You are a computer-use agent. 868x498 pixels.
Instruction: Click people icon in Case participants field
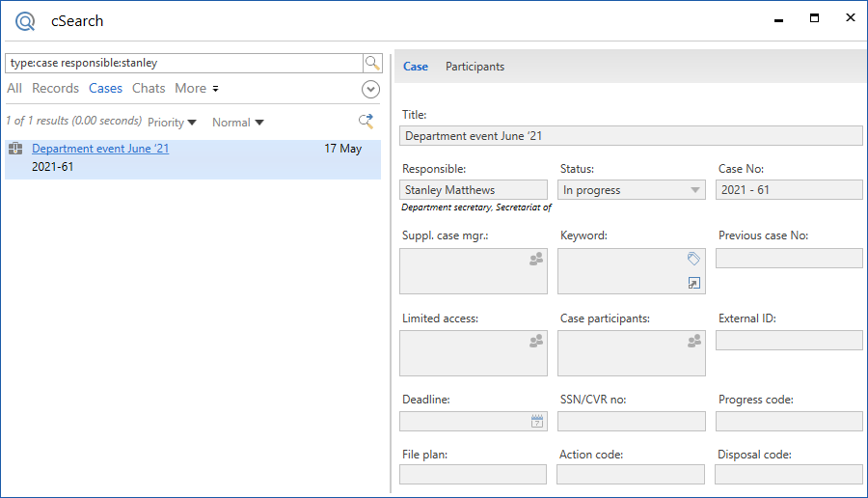click(694, 341)
